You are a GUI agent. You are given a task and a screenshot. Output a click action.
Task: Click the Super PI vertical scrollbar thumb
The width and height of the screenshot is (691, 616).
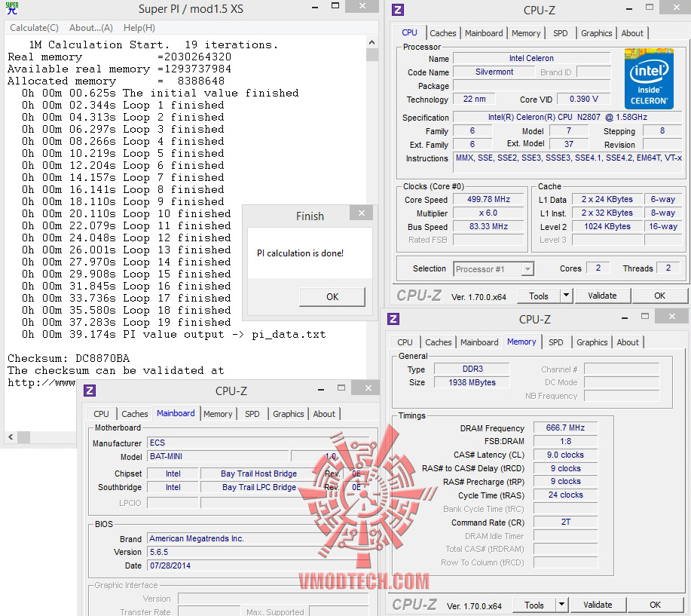coord(372,55)
